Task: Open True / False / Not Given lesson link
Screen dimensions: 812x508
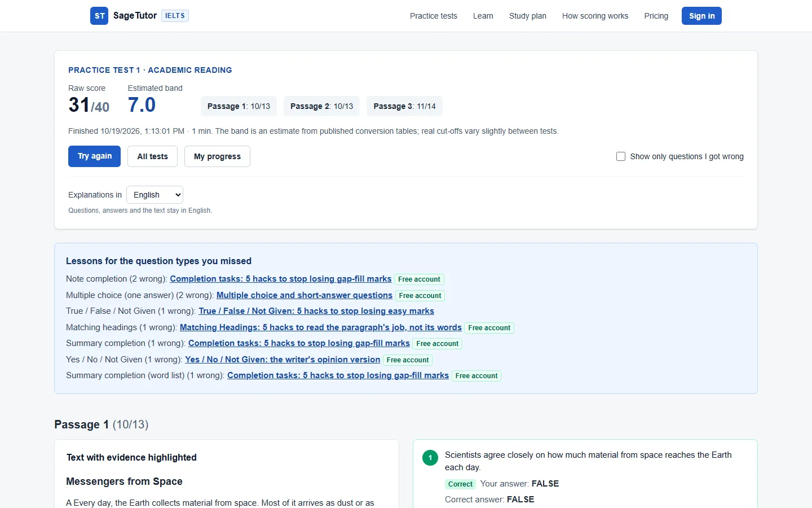Action: click(x=316, y=311)
